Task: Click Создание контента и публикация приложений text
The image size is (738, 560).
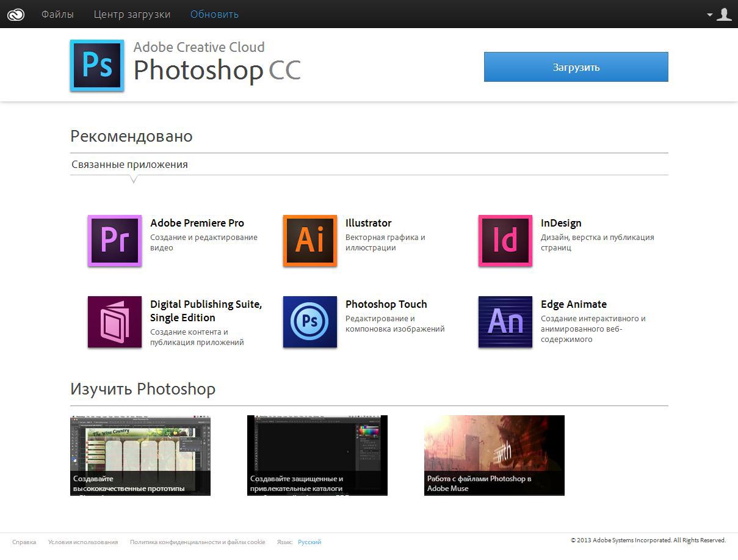Action: (x=197, y=337)
